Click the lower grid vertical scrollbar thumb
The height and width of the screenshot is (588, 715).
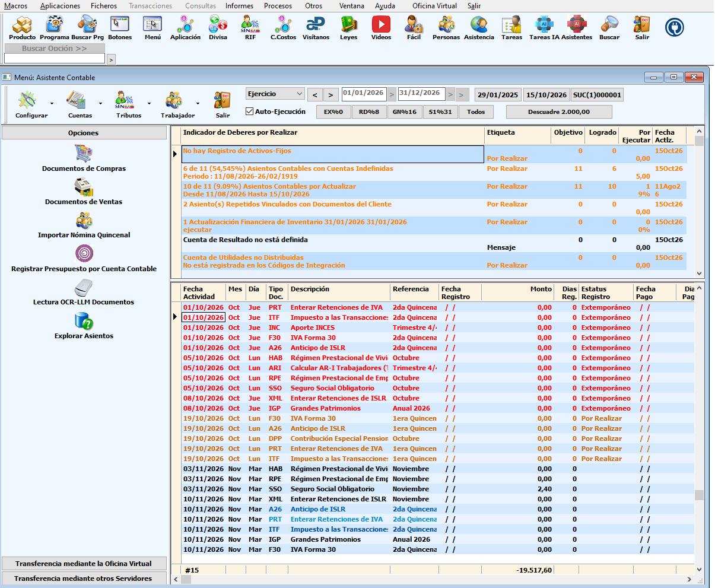(699, 495)
